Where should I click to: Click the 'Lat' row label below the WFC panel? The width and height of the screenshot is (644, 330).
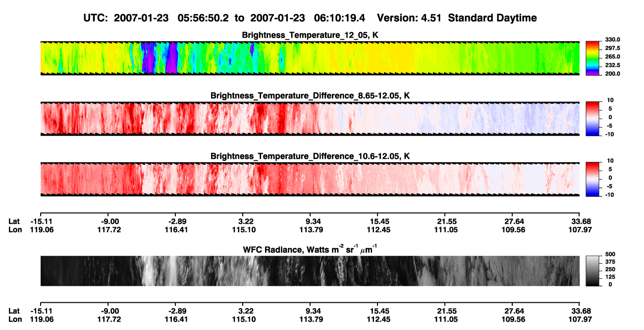(14, 311)
